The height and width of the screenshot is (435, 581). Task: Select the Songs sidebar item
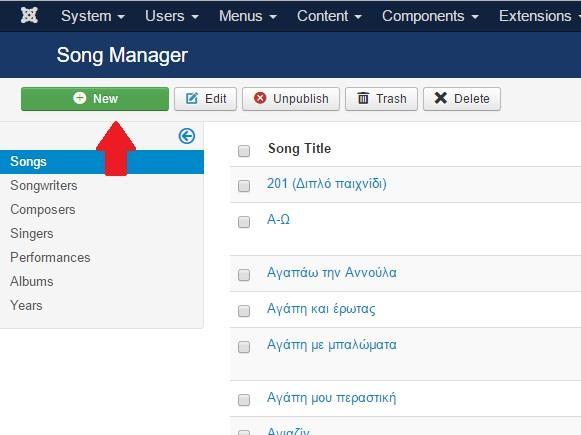(102, 162)
